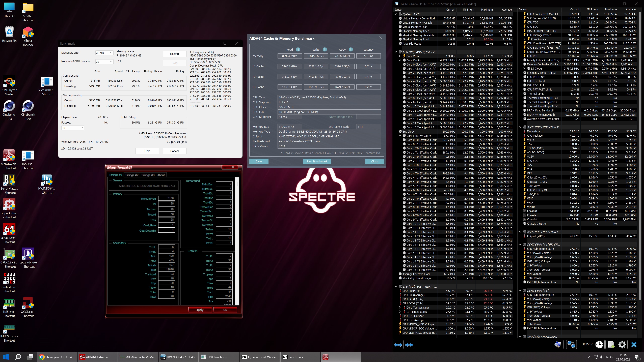Switch to Timings #3 tab in MemTweakIt
This screenshot has height=362, width=644.
tap(148, 175)
